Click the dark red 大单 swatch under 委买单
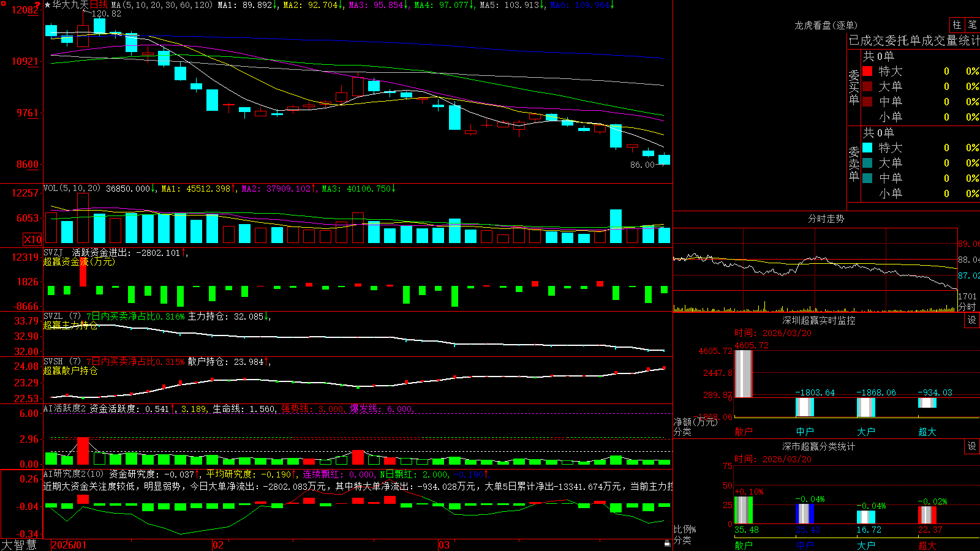This screenshot has width=980, height=551. pyautogui.click(x=867, y=86)
